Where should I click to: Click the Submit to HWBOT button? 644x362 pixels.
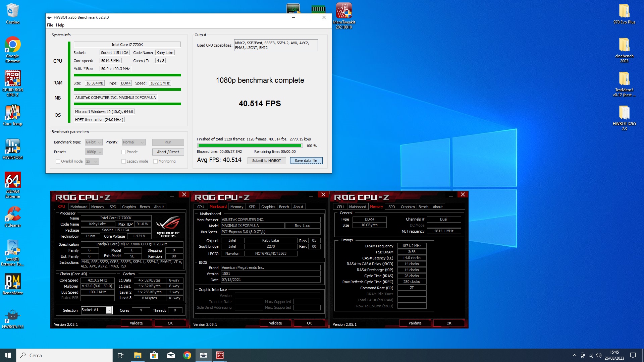pyautogui.click(x=267, y=161)
